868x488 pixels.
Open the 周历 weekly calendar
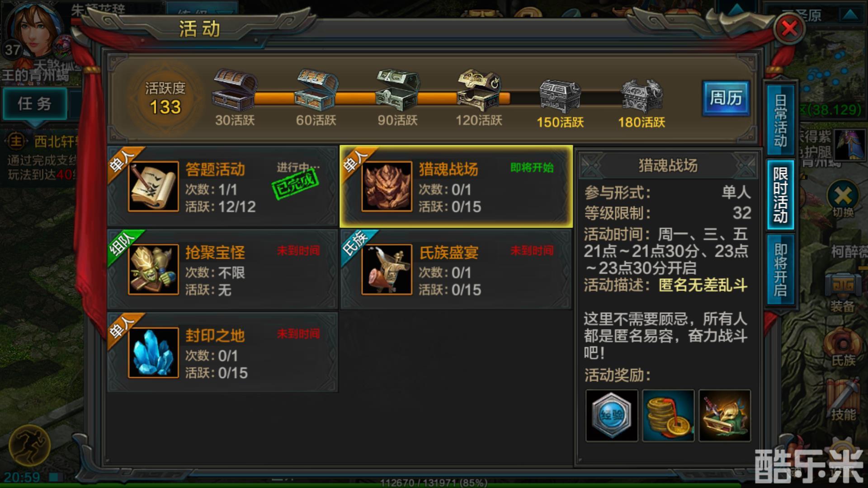(726, 98)
